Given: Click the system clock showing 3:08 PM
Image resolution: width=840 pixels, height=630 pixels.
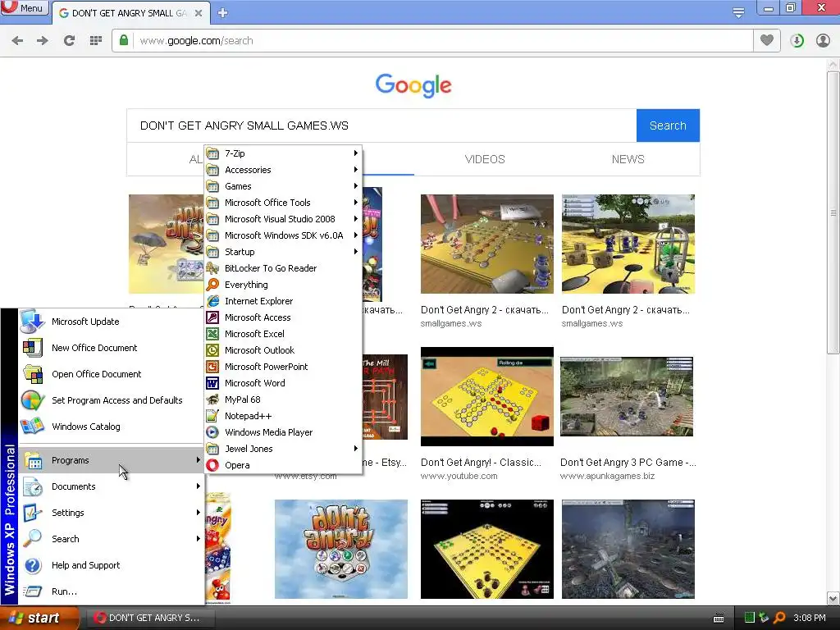Looking at the screenshot, I should [x=810, y=618].
